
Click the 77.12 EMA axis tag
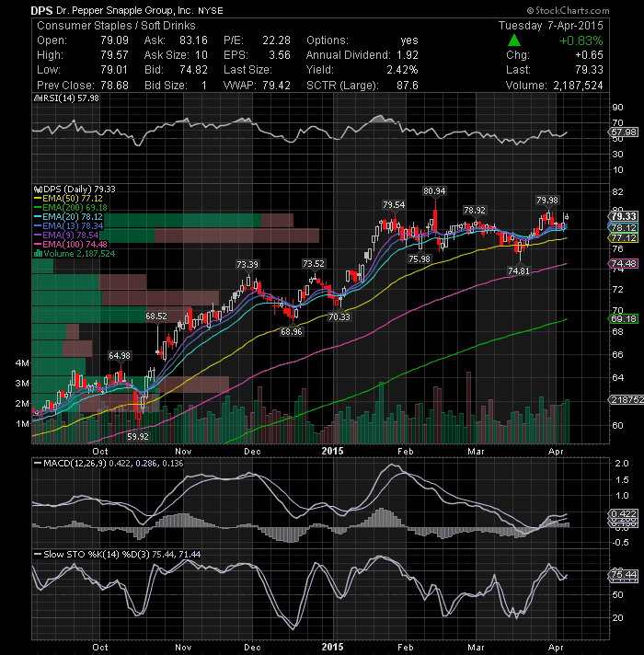click(x=623, y=238)
